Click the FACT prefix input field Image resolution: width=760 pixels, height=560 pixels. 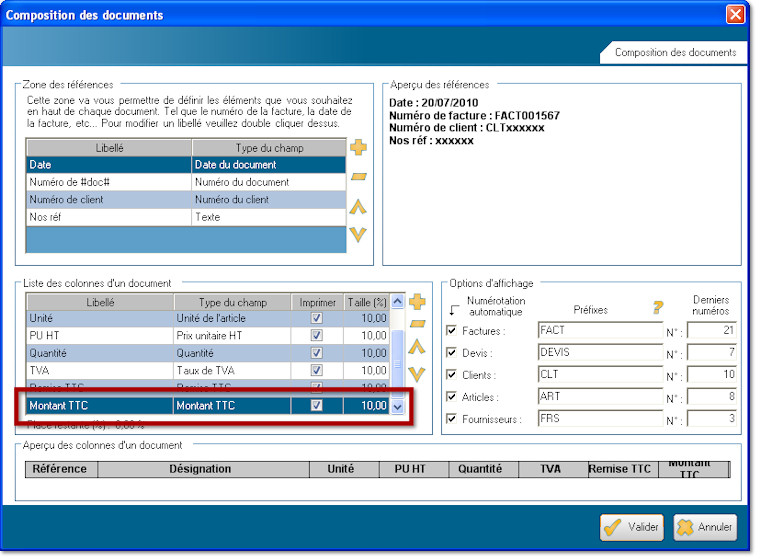tap(599, 331)
